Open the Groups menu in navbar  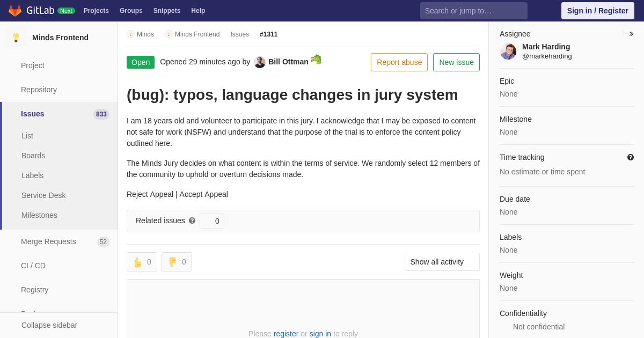(x=131, y=11)
